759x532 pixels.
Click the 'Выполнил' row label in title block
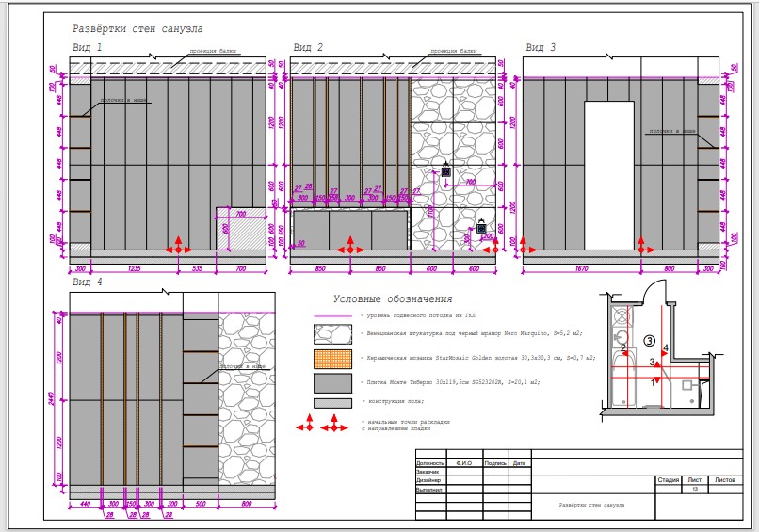pyautogui.click(x=428, y=490)
